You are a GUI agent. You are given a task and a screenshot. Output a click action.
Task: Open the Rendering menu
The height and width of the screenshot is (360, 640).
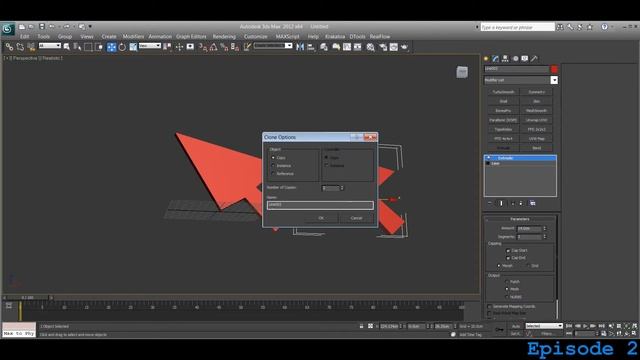pos(224,37)
